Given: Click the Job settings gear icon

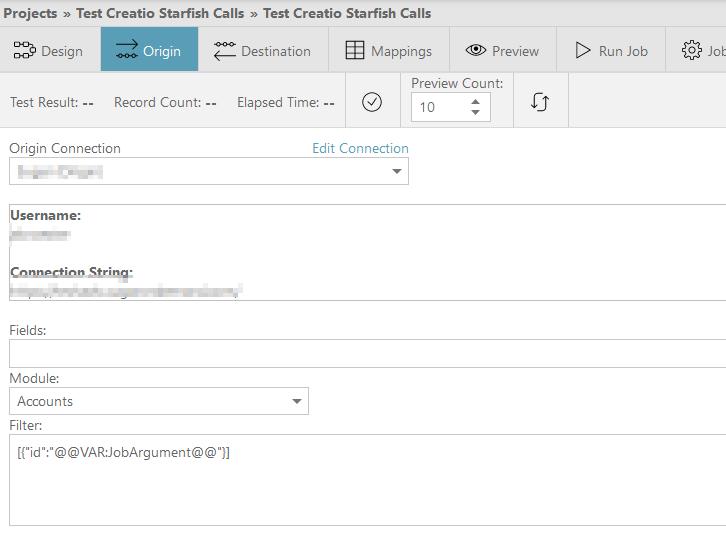Looking at the screenshot, I should 691,50.
